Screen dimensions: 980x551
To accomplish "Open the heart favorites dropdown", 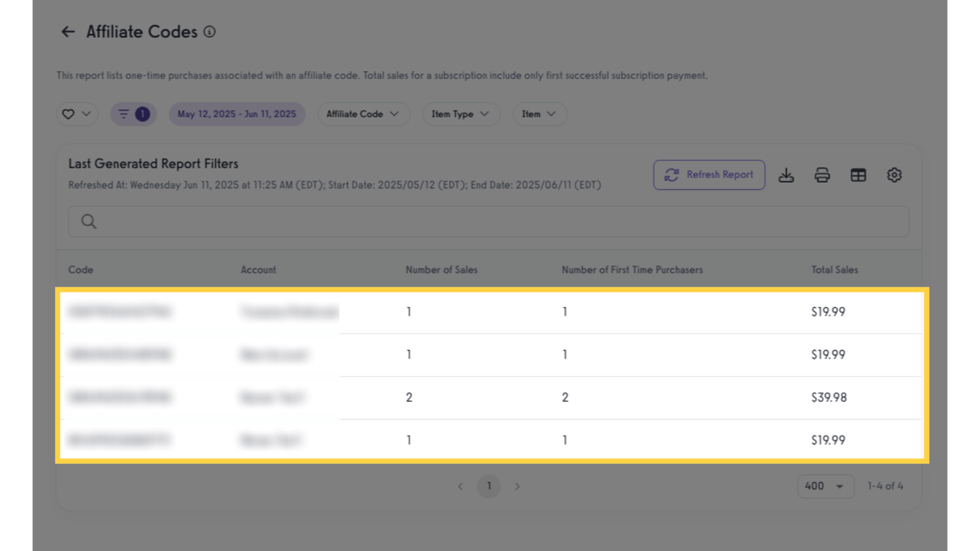I will click(x=77, y=114).
